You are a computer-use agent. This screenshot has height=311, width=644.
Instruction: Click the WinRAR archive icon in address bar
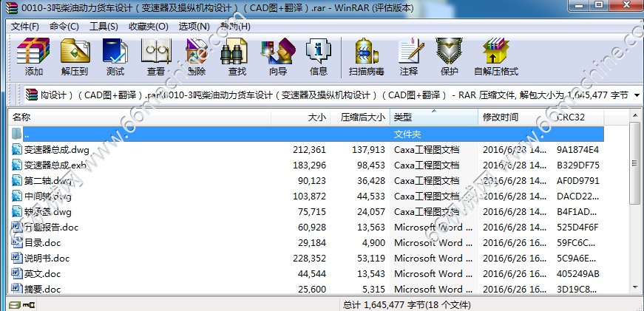pyautogui.click(x=31, y=95)
